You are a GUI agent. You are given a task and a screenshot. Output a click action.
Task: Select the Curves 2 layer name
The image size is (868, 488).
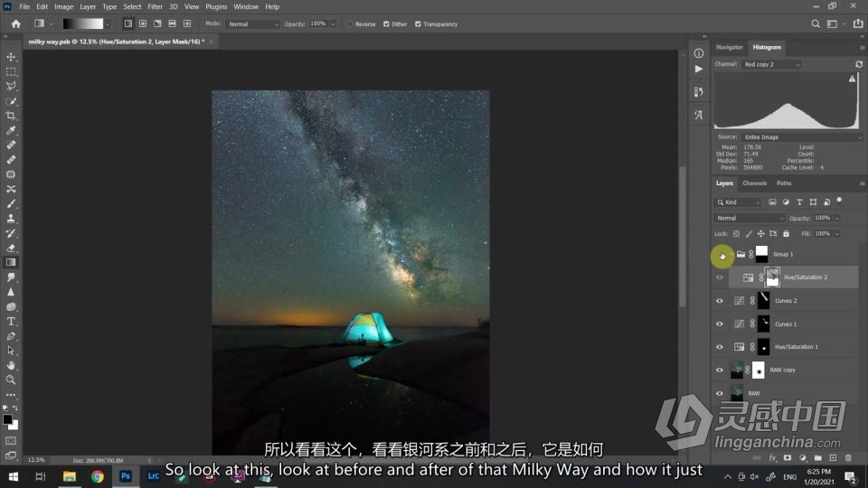(x=786, y=301)
